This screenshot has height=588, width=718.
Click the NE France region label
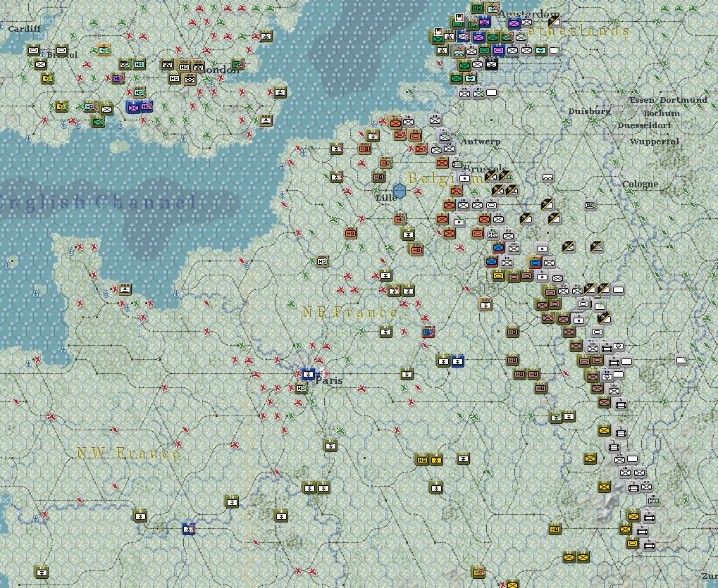coord(349,313)
